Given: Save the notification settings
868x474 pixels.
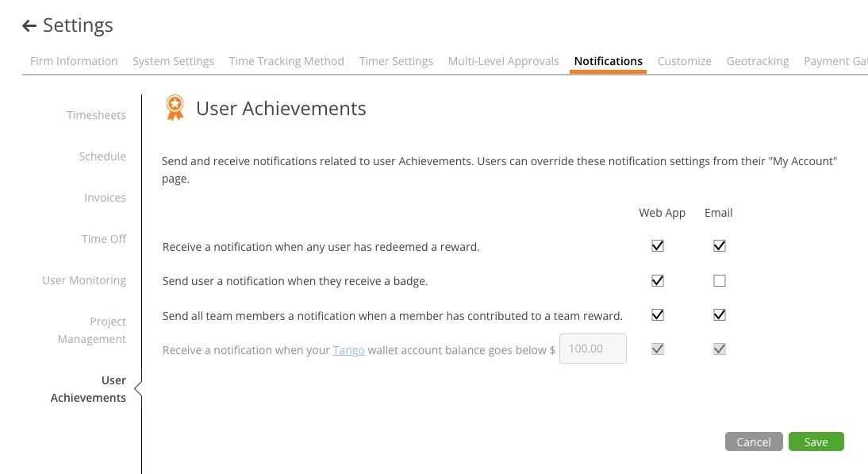Looking at the screenshot, I should coord(816,441).
